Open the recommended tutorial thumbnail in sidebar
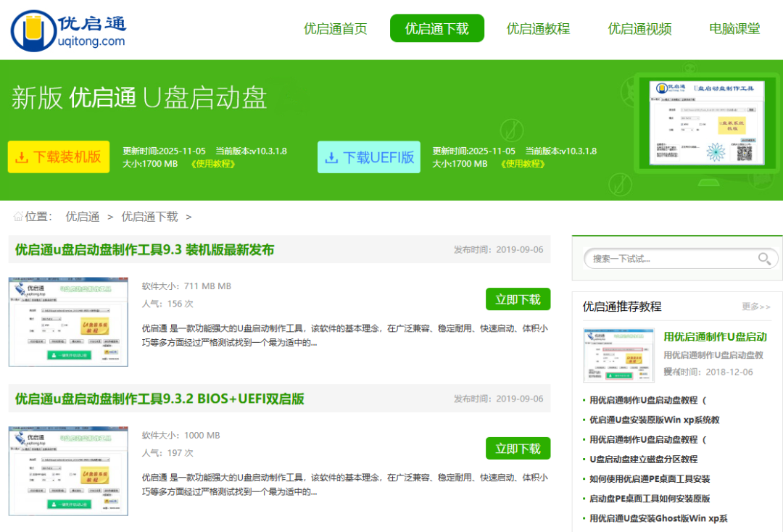Image resolution: width=783 pixels, height=532 pixels. pyautogui.click(x=618, y=355)
